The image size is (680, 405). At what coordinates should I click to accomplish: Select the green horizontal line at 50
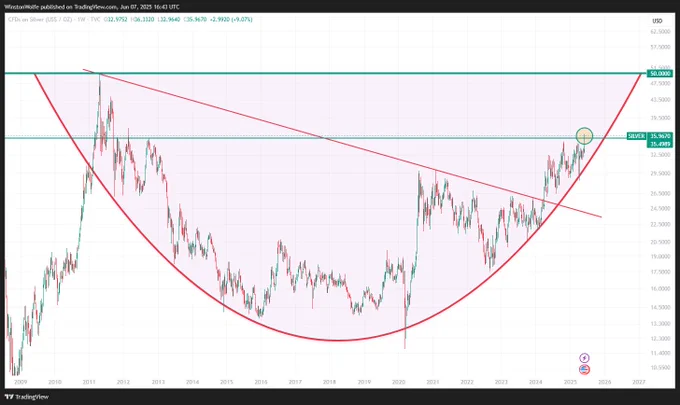click(325, 74)
